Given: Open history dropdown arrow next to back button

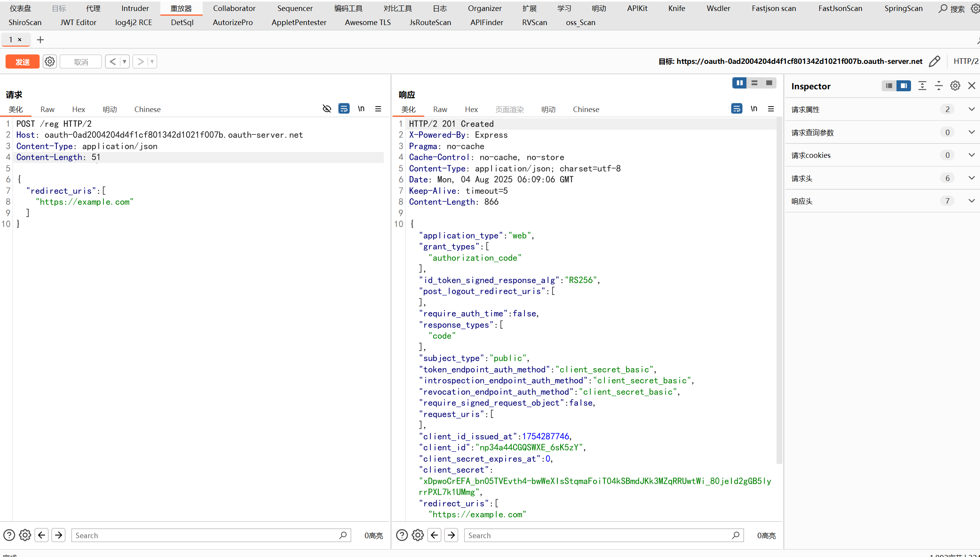Looking at the screenshot, I should tap(124, 61).
